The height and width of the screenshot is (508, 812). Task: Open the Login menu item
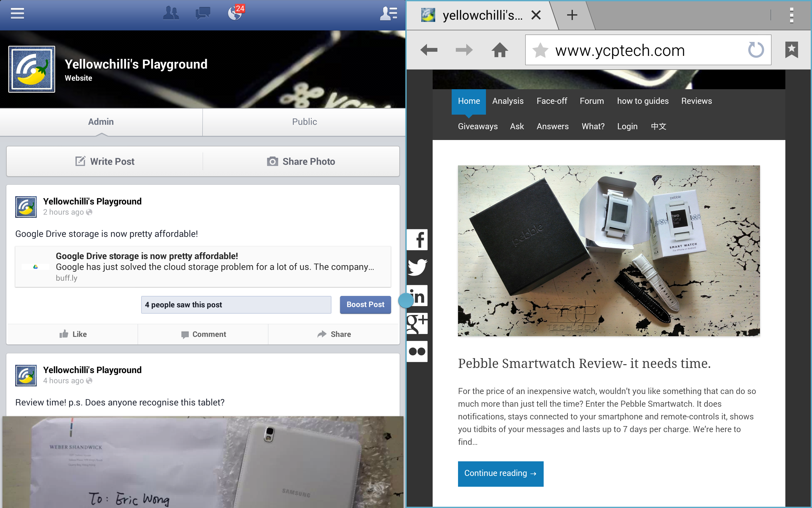point(627,126)
